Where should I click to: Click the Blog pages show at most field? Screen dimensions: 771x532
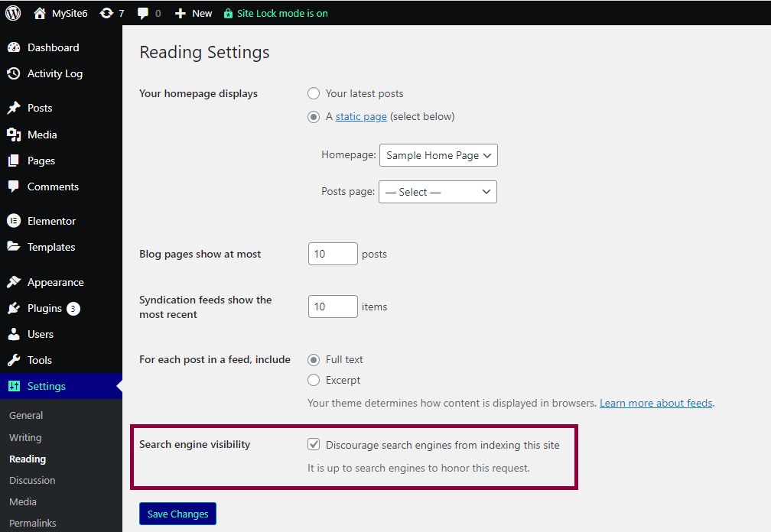333,254
